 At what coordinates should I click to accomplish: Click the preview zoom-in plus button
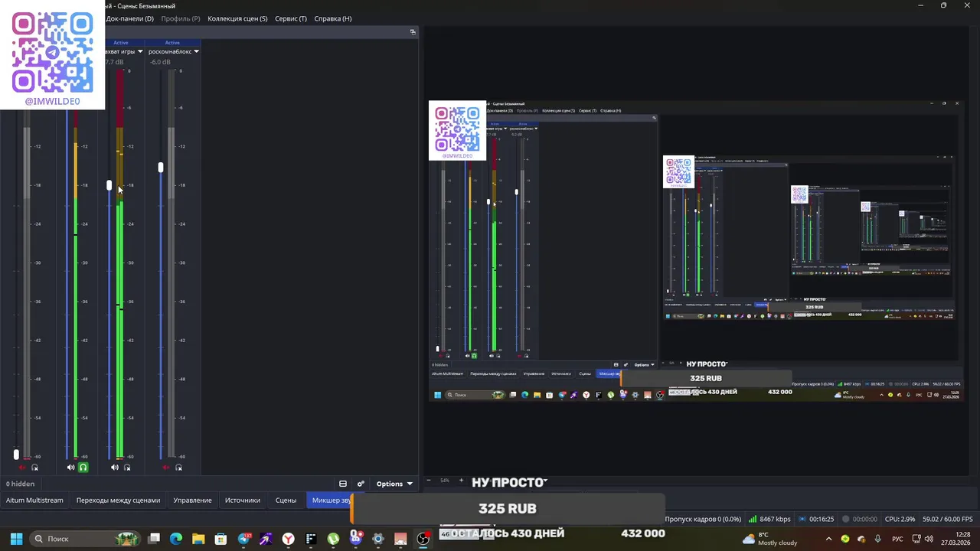pos(461,481)
